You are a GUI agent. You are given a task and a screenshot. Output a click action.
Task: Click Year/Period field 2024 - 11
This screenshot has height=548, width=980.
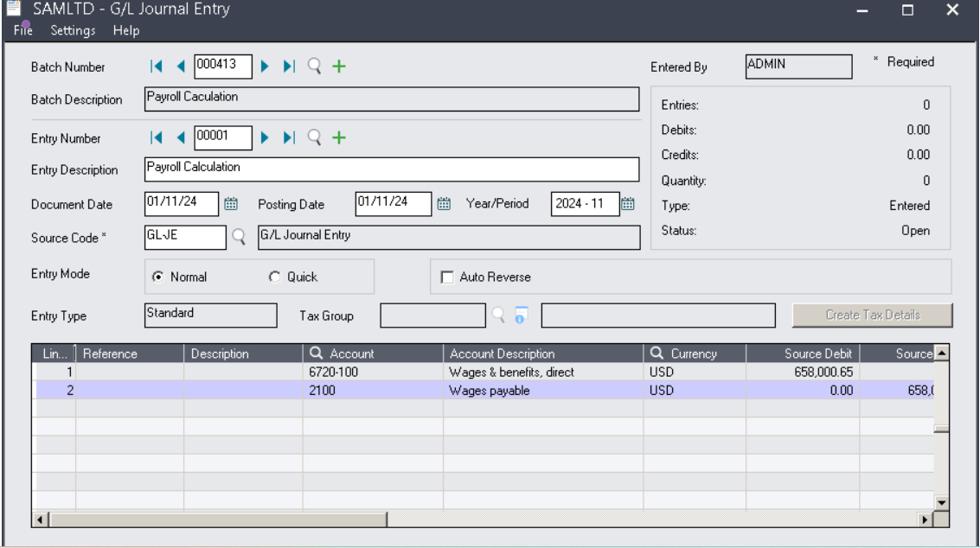tap(585, 204)
